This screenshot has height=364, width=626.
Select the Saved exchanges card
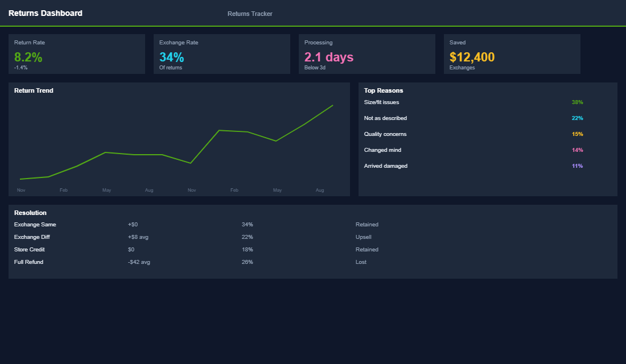point(512,54)
